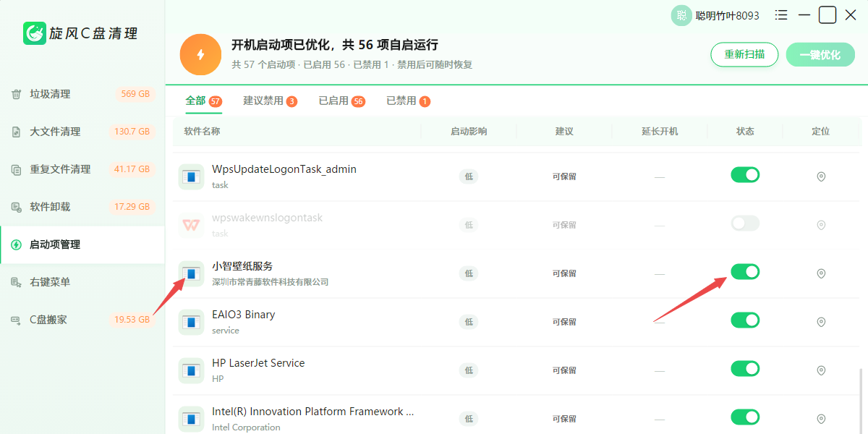This screenshot has height=434, width=868.
Task: Locate Intel(R) Innovation Platform Framework via pin
Action: [x=821, y=419]
